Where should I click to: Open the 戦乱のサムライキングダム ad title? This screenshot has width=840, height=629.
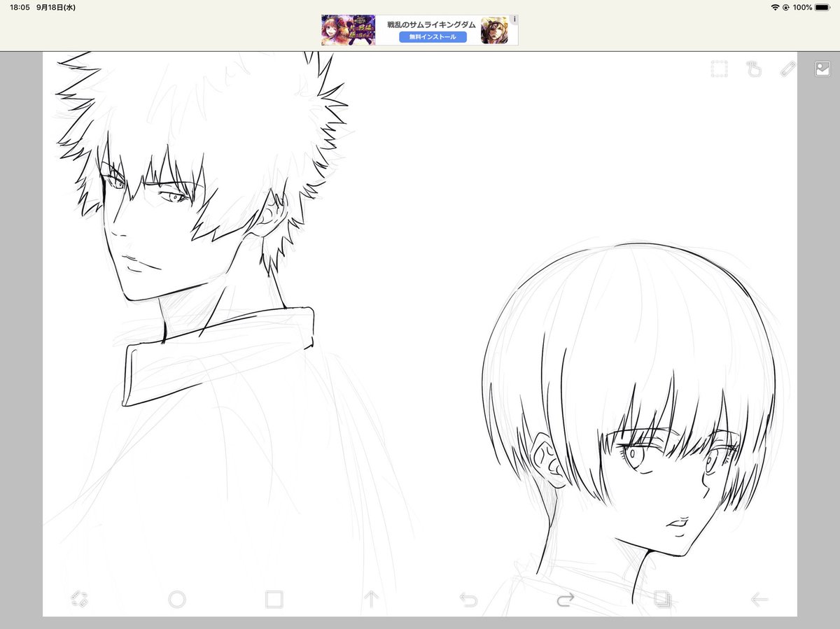[431, 24]
